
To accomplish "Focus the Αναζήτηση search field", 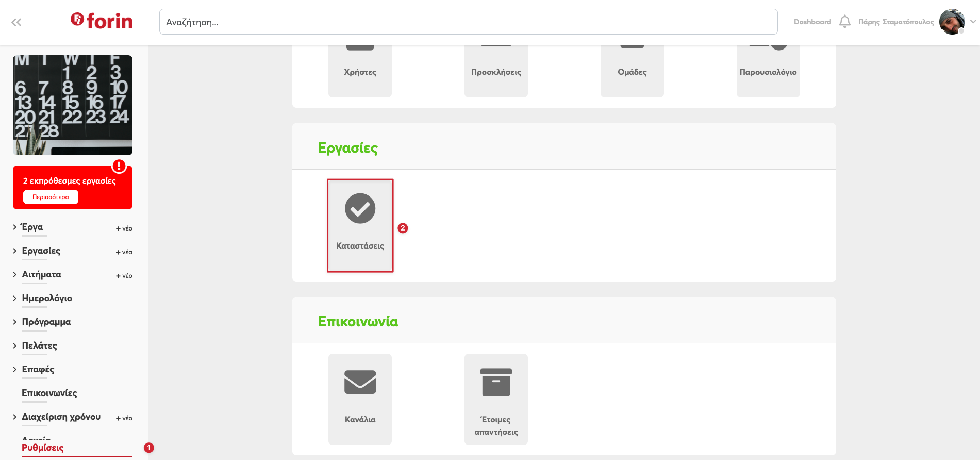I will [468, 22].
